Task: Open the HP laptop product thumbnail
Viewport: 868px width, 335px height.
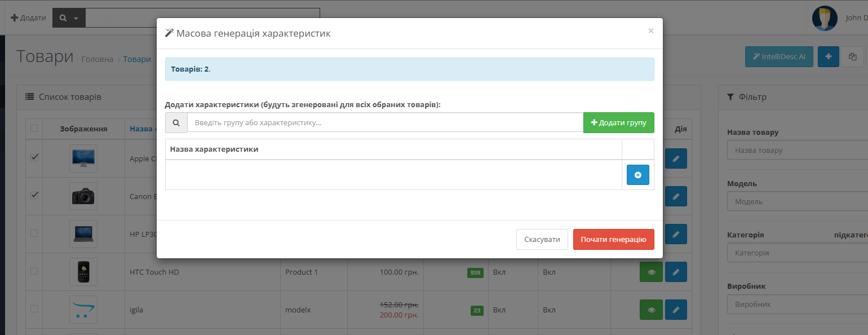Action: coord(83,234)
